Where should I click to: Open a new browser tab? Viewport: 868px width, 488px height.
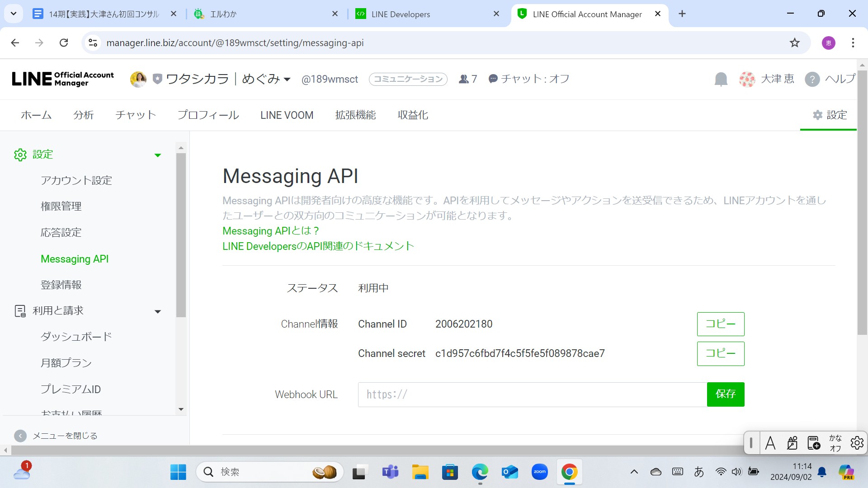coord(682,14)
